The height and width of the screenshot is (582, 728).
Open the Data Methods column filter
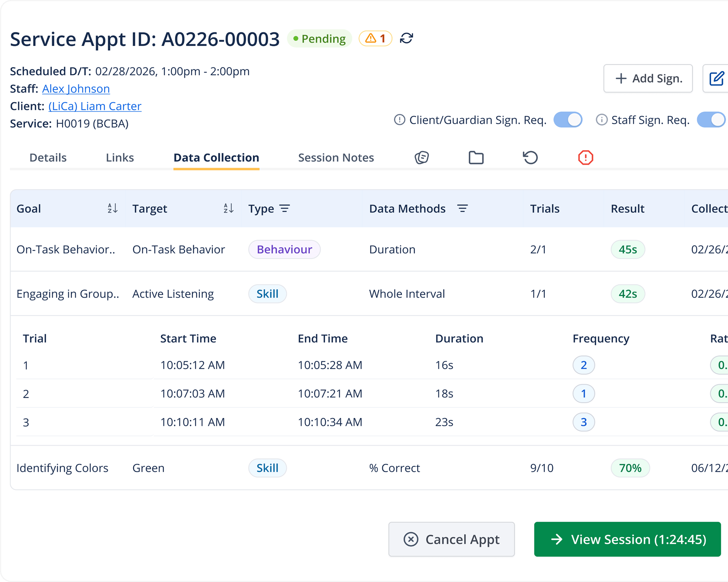462,209
